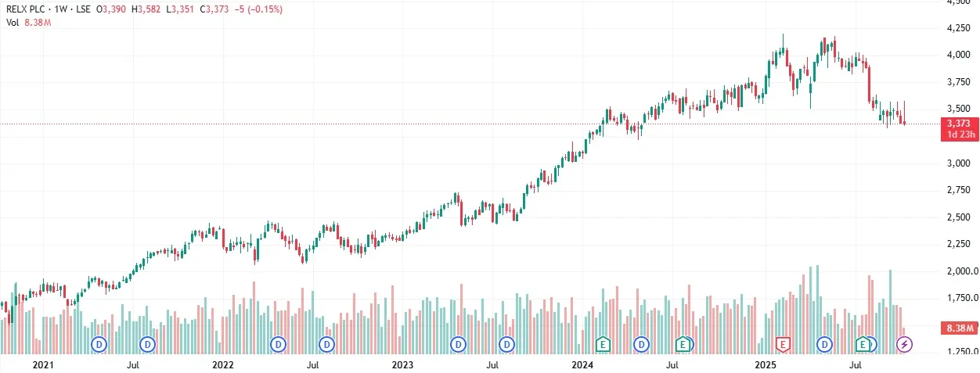Screen dimensions: 980x373
Task: Select green earnings marker after Jul 2024
Action: [683, 343]
